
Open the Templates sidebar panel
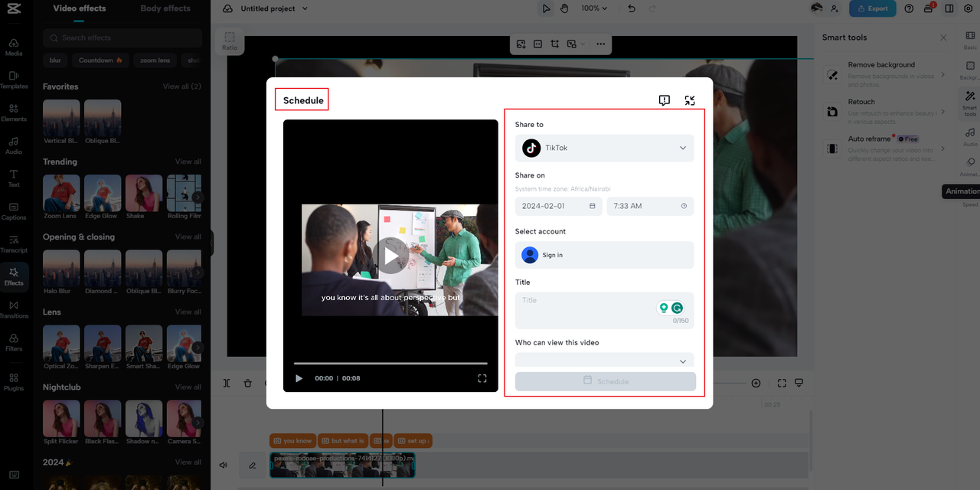point(14,80)
